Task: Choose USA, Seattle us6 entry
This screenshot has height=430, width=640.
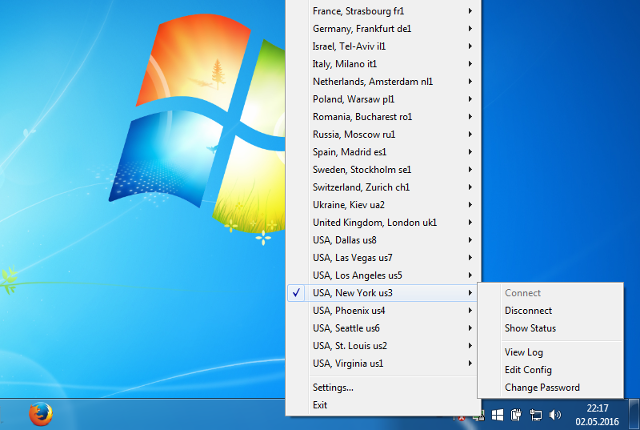Action: [x=382, y=328]
